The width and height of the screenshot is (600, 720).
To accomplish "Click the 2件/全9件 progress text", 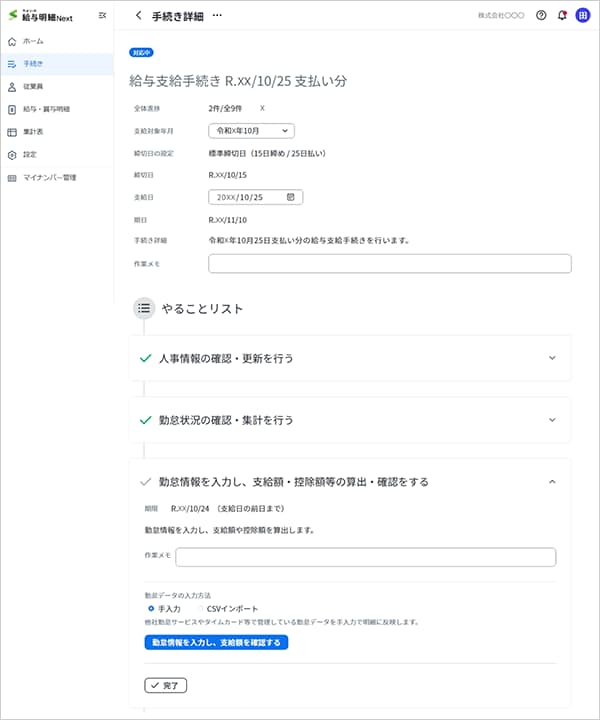I will click(x=225, y=108).
